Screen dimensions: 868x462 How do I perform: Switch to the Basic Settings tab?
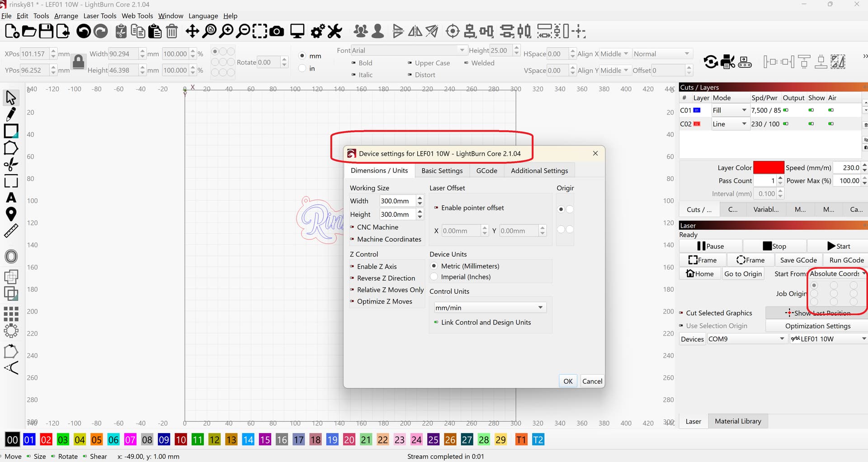click(x=442, y=171)
